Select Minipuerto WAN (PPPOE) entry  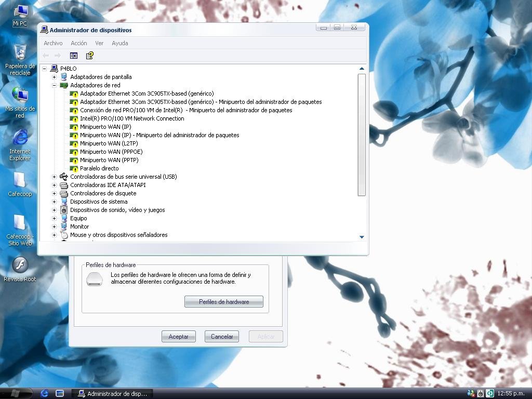click(x=111, y=152)
